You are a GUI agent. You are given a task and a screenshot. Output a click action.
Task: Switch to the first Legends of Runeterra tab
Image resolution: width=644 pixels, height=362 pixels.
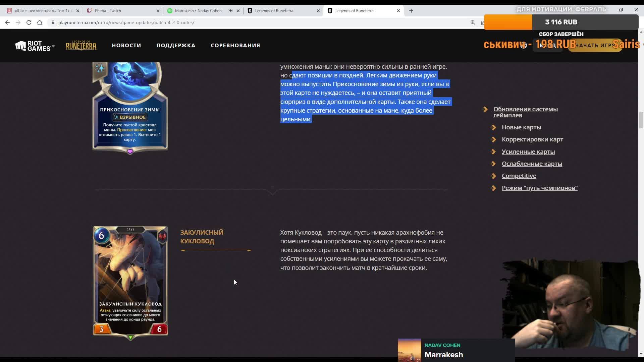tap(283, 11)
